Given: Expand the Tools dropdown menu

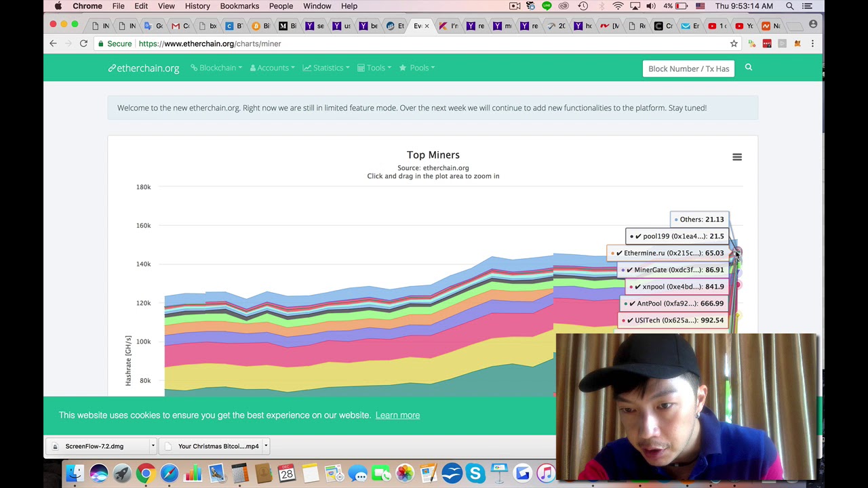Looking at the screenshot, I should (x=374, y=68).
